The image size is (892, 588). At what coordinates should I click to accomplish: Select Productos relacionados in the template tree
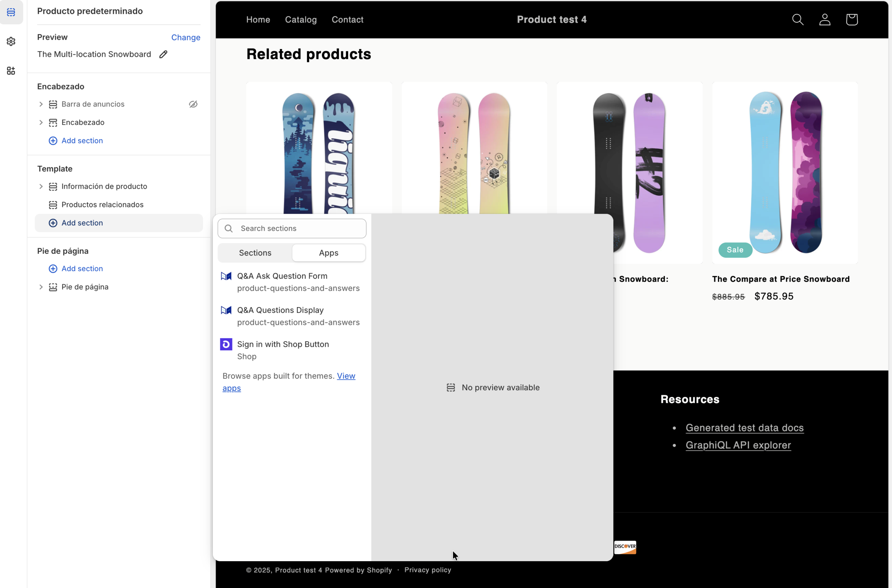click(102, 205)
